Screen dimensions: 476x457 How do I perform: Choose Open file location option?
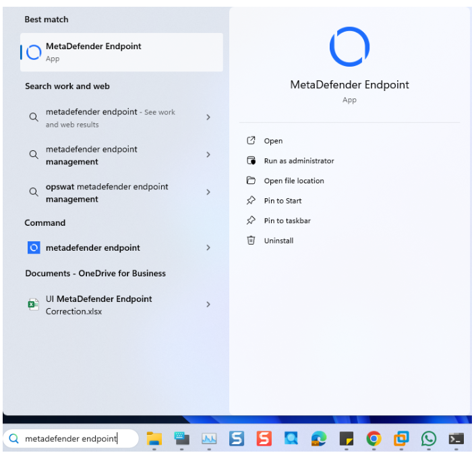click(x=293, y=181)
